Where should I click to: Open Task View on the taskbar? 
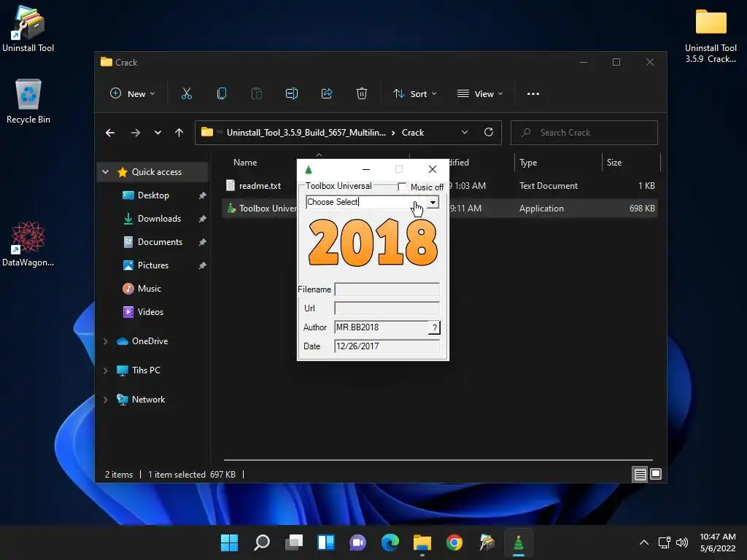[x=294, y=542]
